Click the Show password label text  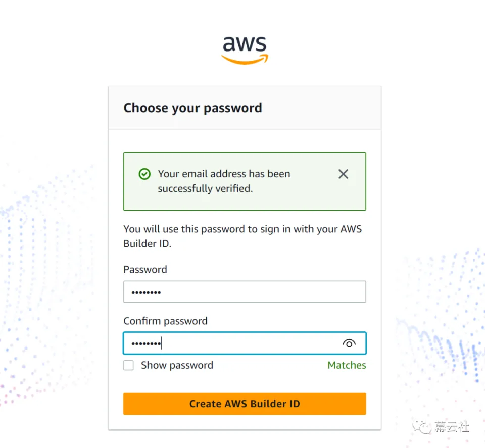pos(177,365)
